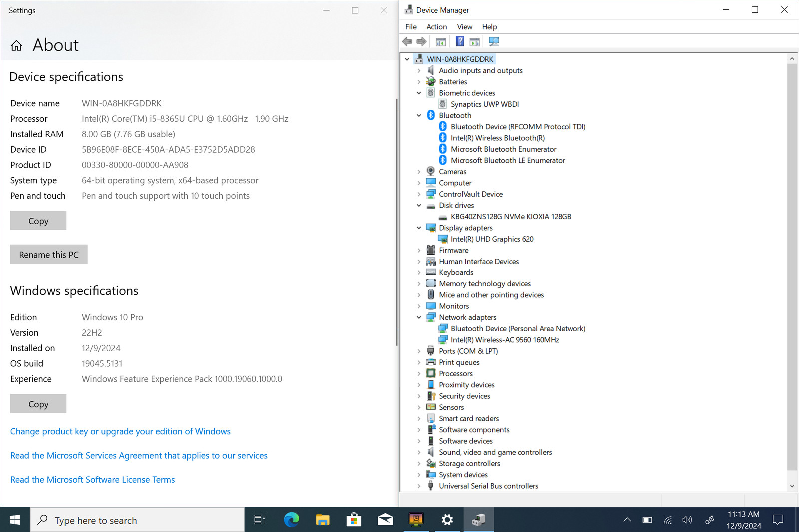Collapse the Biometric devices category
799x532 pixels.
coord(419,93)
